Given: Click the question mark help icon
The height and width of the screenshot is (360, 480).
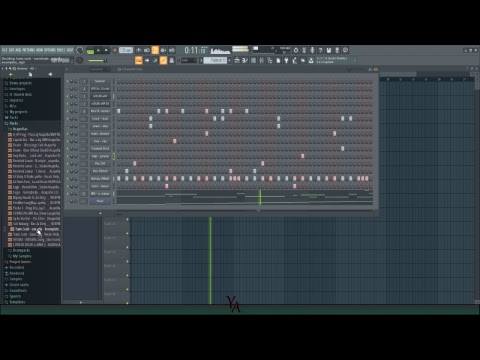Looking at the screenshot, I should point(320,50).
